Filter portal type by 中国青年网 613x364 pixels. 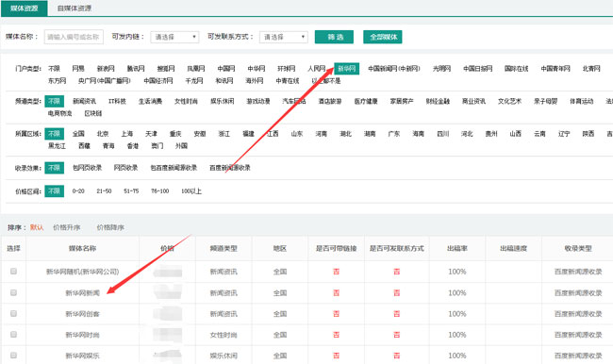click(x=555, y=69)
